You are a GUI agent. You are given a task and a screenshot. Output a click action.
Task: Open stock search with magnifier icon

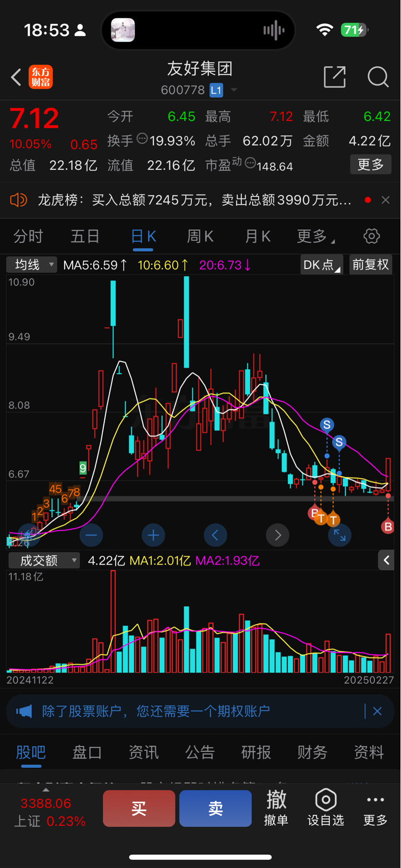coord(378,77)
